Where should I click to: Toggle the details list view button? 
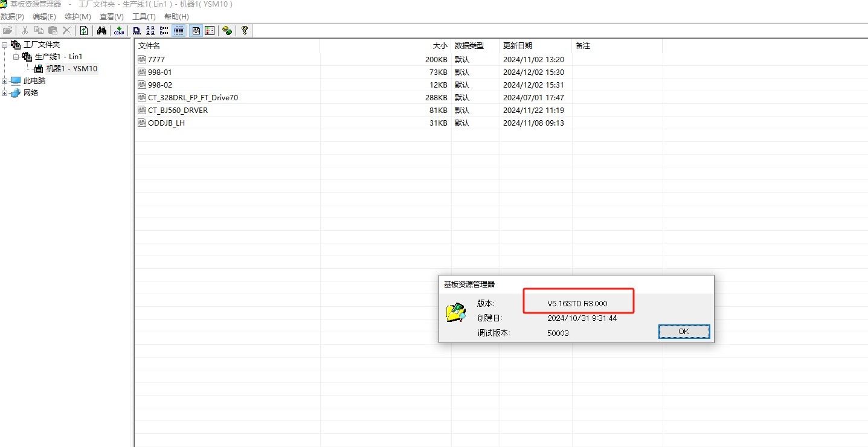coord(179,30)
